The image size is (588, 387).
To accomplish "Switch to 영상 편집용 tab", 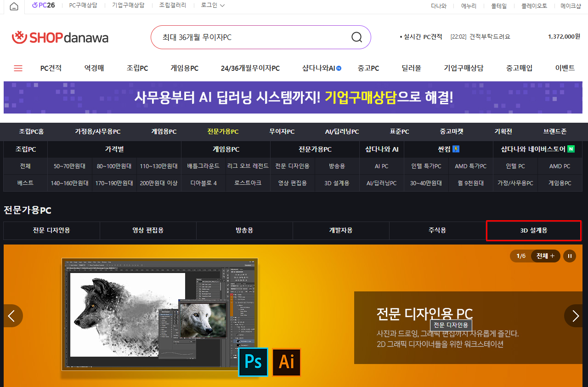I will [x=148, y=231].
